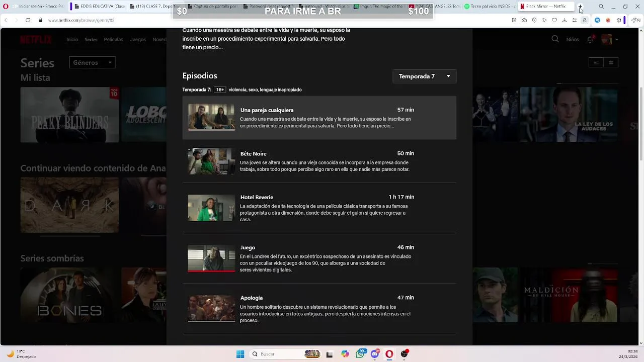Click the '1 h 17 min' duration text
The image size is (644, 362).
[x=401, y=197]
